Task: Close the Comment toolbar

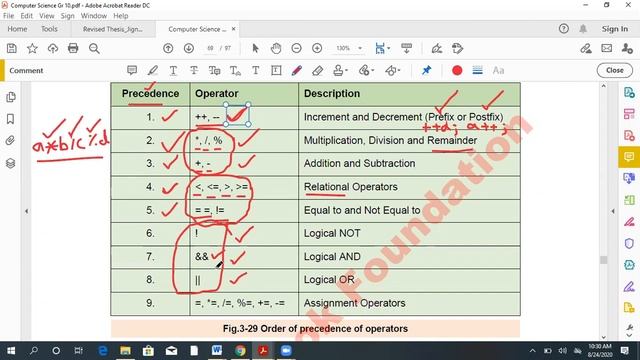Action: click(615, 70)
